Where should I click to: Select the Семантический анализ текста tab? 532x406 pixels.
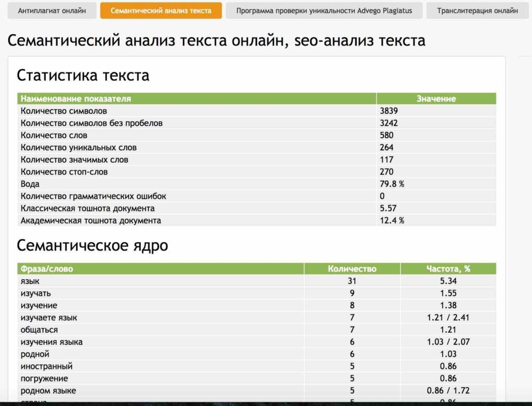(x=162, y=10)
